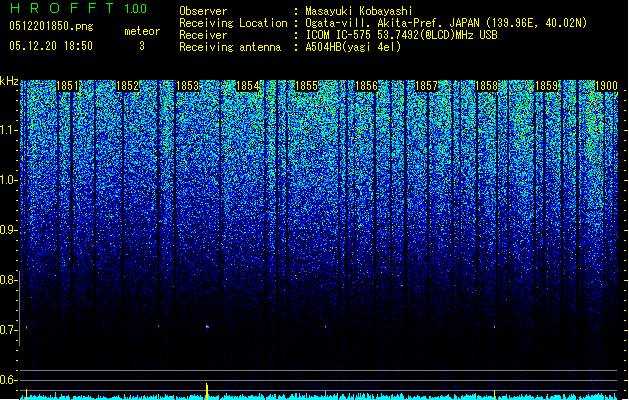Click the 0.7 frequency axis label

coord(8,330)
